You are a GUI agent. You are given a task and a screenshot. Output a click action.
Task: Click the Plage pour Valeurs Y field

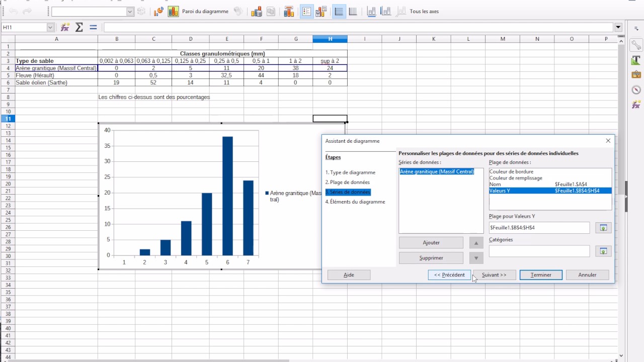point(539,227)
